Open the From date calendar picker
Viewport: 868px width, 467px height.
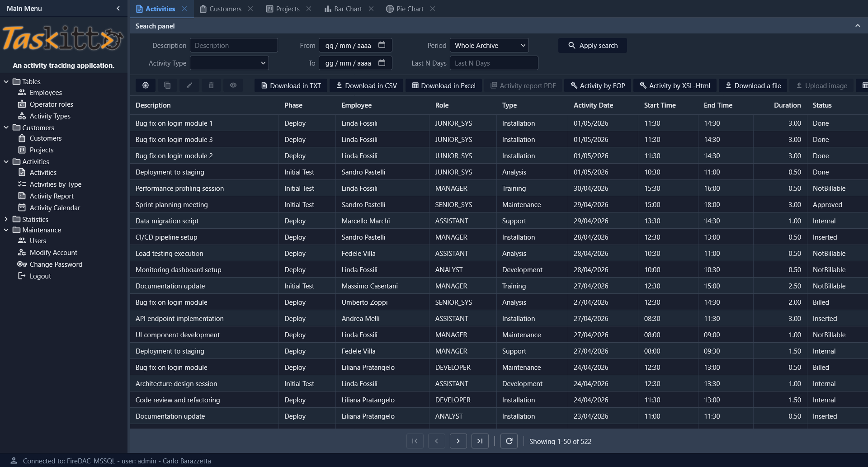tap(382, 45)
